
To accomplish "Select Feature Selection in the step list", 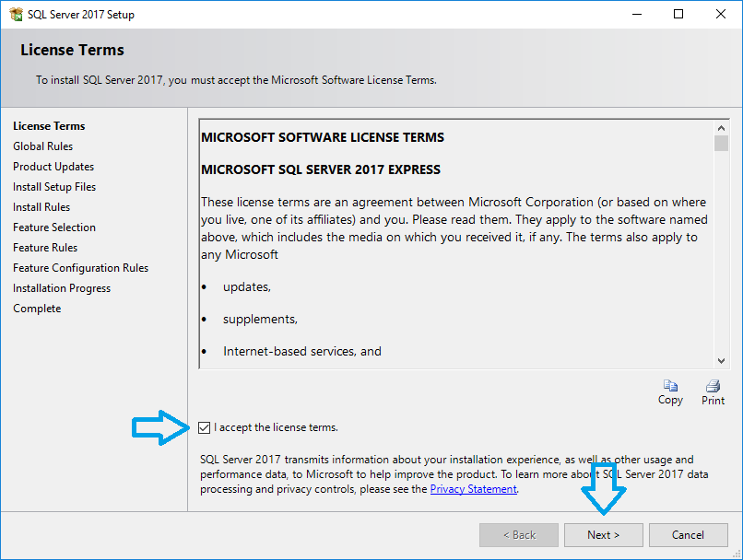I will (54, 227).
